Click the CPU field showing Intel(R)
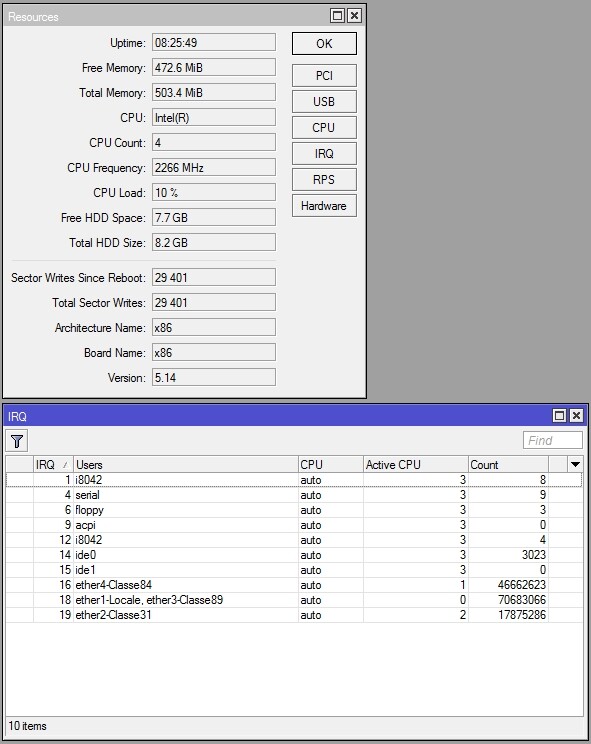The height and width of the screenshot is (744, 591). (213, 117)
